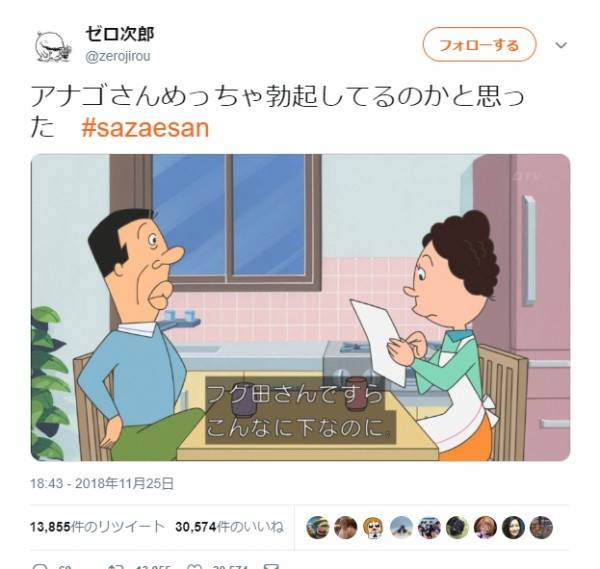
Task: Open the dark-haired woman liker avatar
Action: tap(513, 527)
